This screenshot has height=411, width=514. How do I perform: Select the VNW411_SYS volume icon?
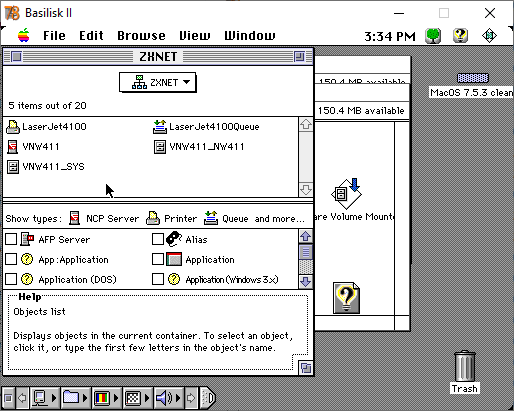(x=13, y=167)
